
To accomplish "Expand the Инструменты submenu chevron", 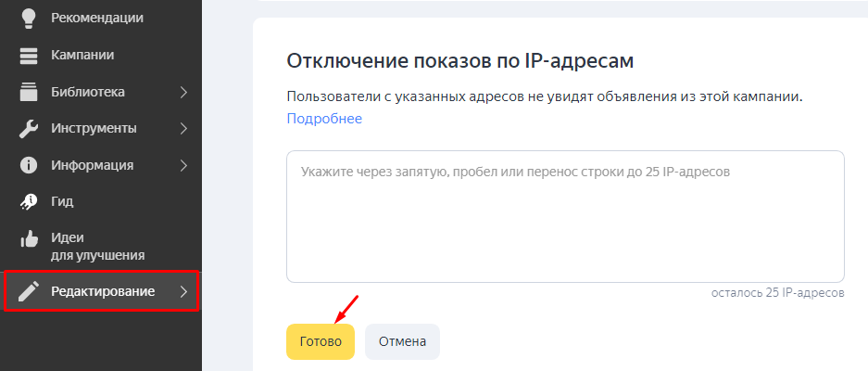I will point(183,128).
